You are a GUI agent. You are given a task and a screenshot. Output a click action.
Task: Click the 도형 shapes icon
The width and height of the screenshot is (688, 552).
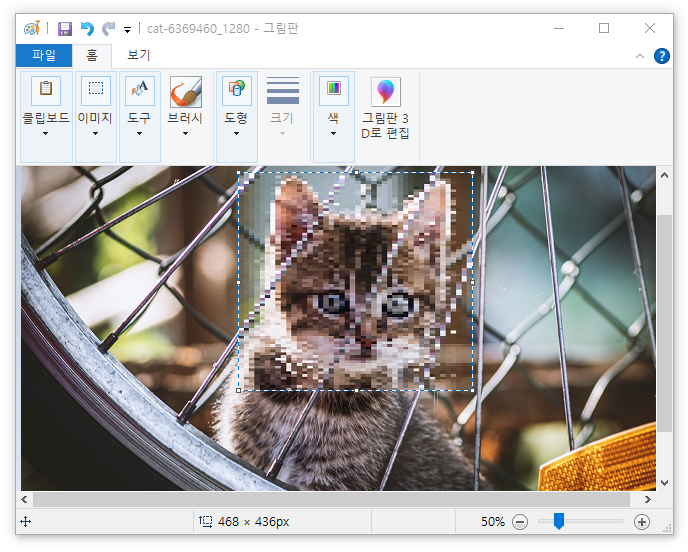click(237, 90)
